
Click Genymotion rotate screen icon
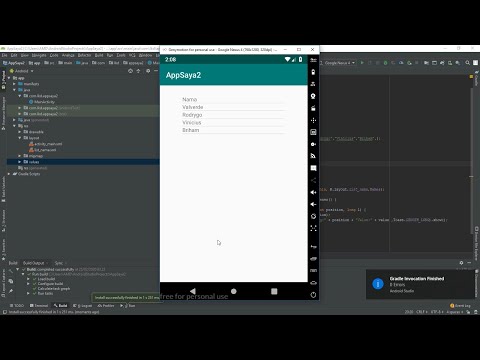(313, 216)
